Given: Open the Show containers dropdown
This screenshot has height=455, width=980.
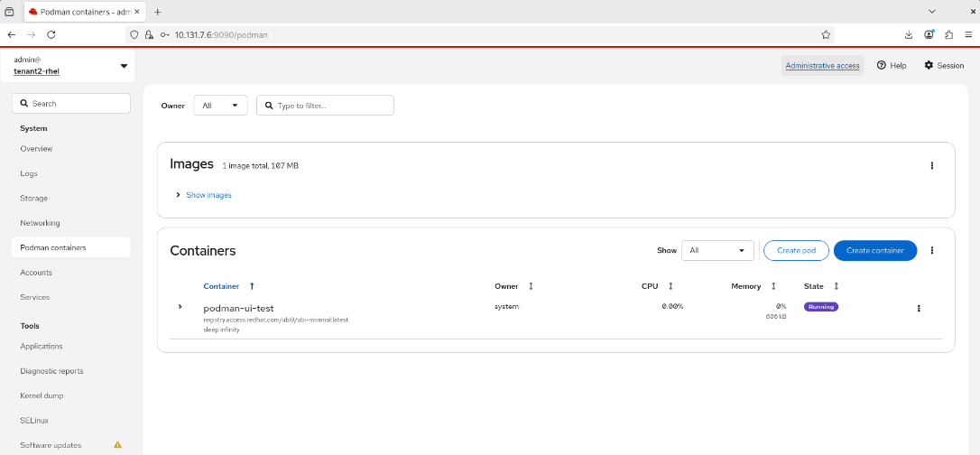Looking at the screenshot, I should pyautogui.click(x=717, y=250).
